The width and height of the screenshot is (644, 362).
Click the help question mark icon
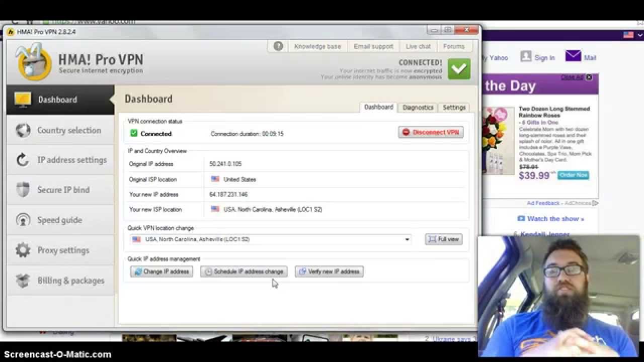coord(278,46)
